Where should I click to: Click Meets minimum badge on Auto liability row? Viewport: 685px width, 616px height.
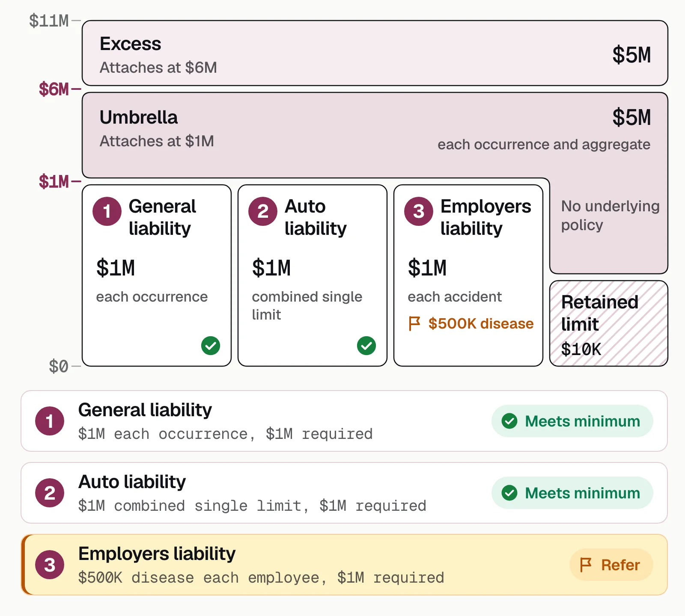coord(572,493)
